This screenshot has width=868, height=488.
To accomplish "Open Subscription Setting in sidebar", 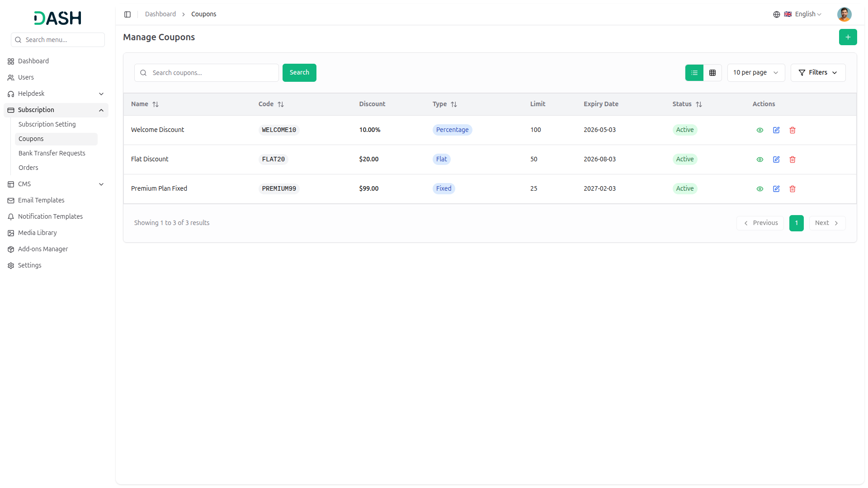I will coord(56,124).
